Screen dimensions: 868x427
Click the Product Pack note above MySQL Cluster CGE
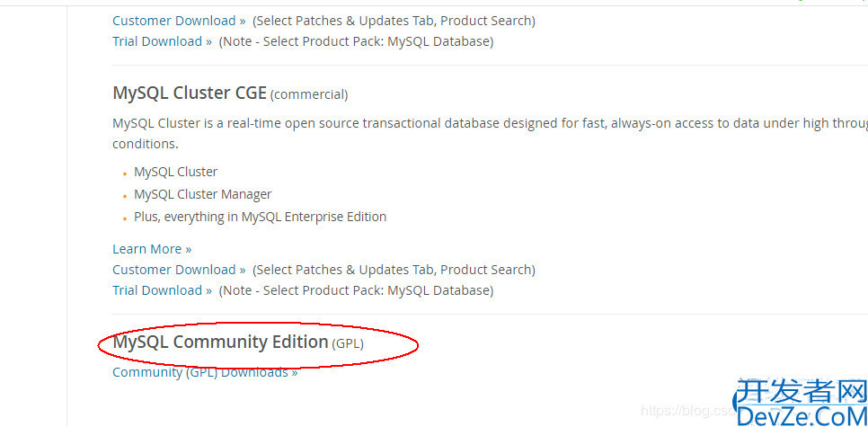(x=356, y=41)
